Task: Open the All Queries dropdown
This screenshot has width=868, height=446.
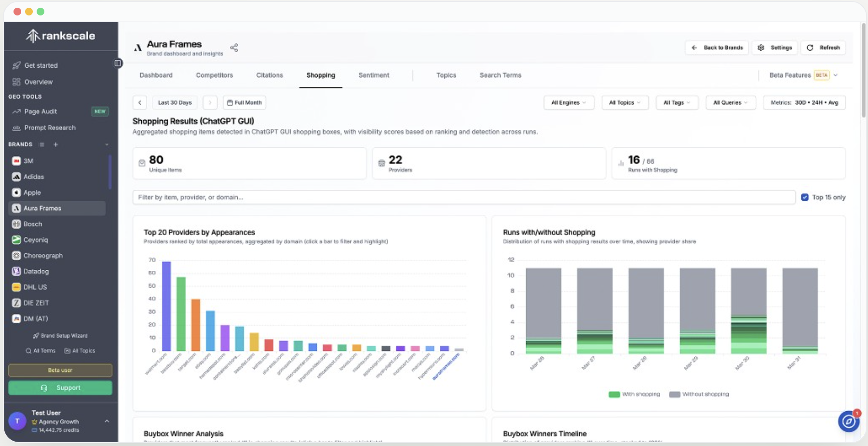Action: click(731, 103)
